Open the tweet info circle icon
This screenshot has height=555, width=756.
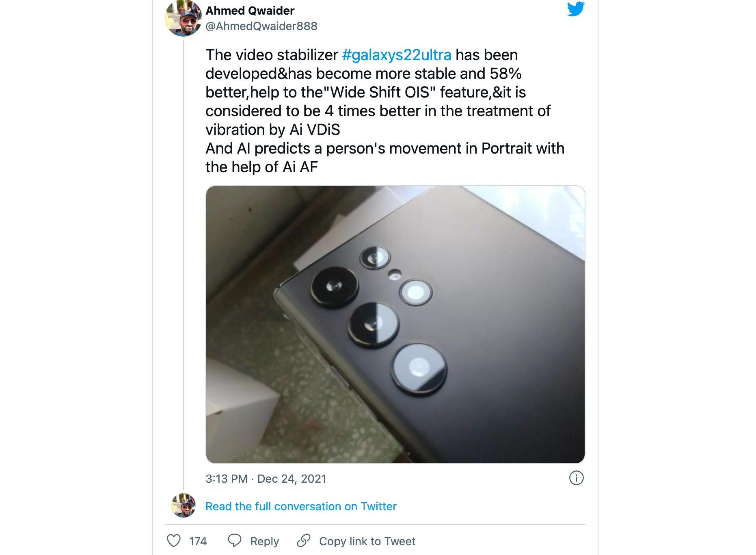point(576,478)
